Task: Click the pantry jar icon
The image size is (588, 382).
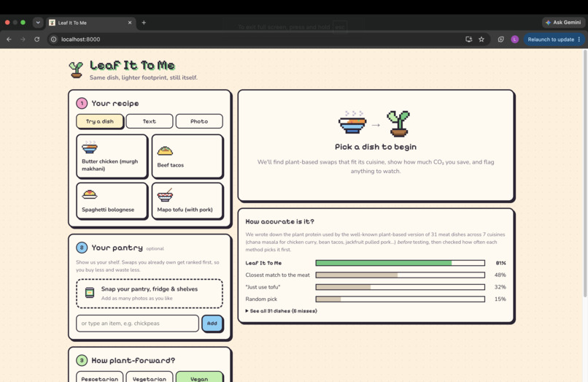Action: (x=90, y=293)
